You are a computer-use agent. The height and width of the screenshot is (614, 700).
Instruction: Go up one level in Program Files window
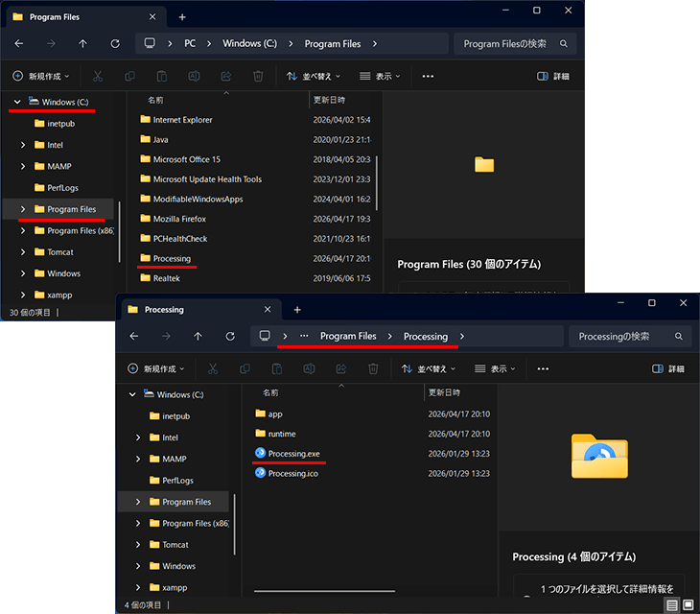(x=82, y=44)
